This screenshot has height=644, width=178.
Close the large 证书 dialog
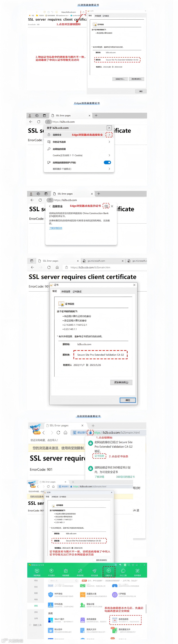tap(134, 285)
